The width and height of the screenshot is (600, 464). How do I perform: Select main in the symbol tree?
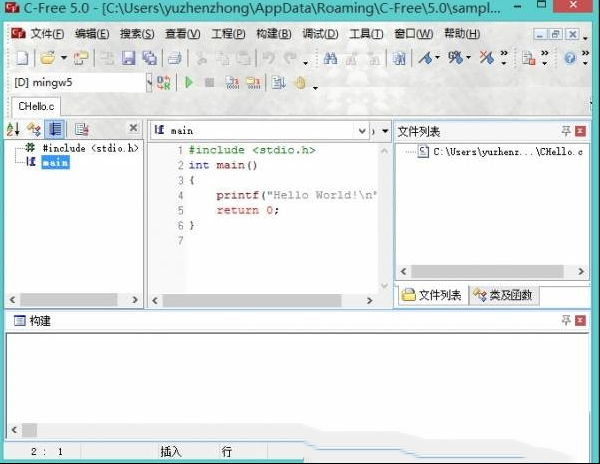(55, 162)
